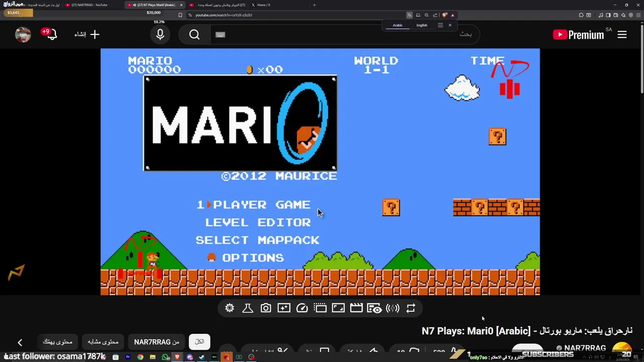Bookmark this page with the bookmark icon

[180, 15]
